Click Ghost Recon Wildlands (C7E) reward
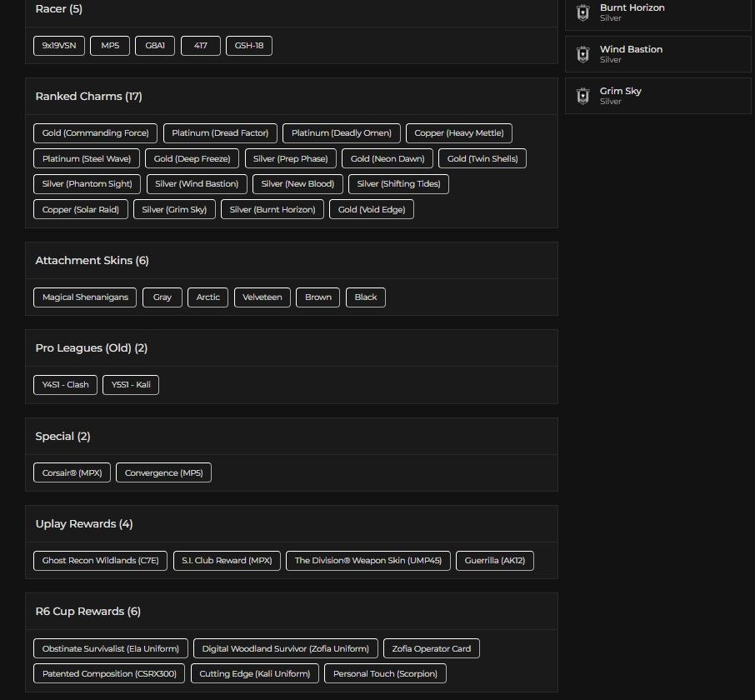The height and width of the screenshot is (700, 755). pos(101,561)
